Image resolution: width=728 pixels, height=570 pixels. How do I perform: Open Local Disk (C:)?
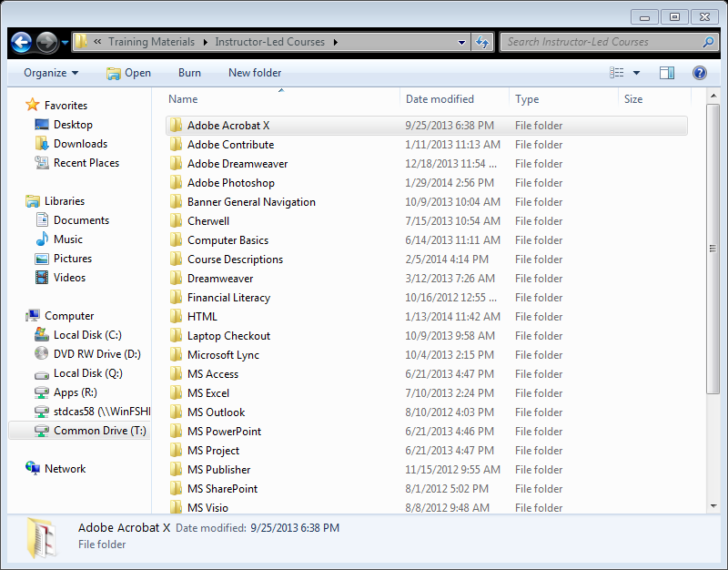pyautogui.click(x=87, y=335)
